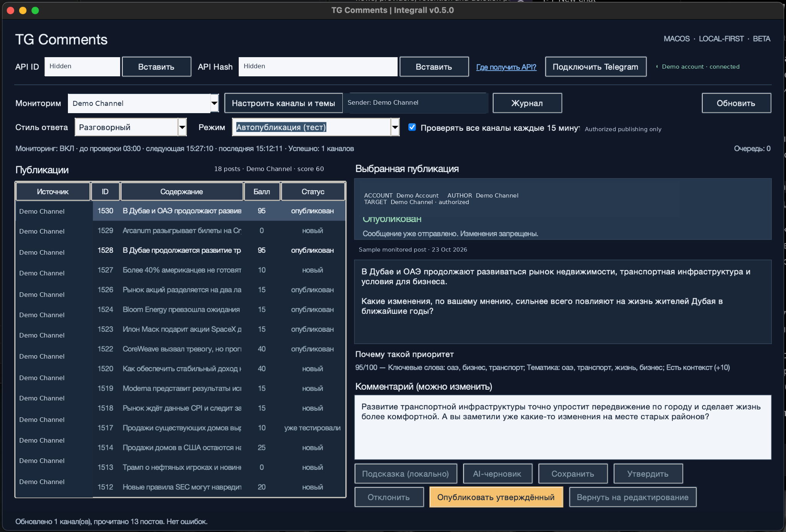Click 18 posts Demo Channel score summary
Screen dimensions: 786x532
269,169
